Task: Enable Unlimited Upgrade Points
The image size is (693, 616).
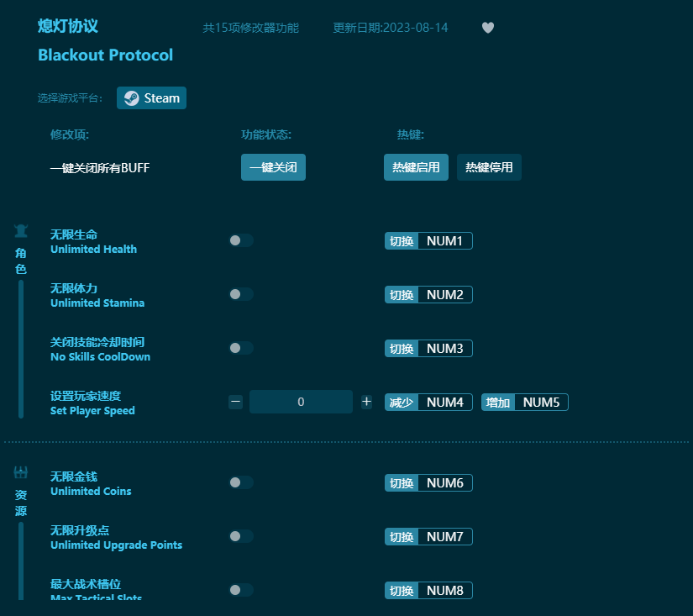Action: pyautogui.click(x=241, y=536)
